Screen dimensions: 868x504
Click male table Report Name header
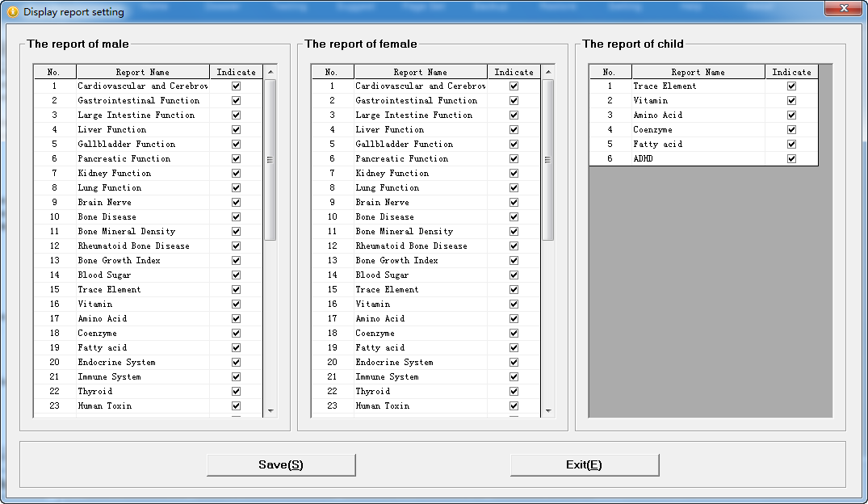point(143,72)
